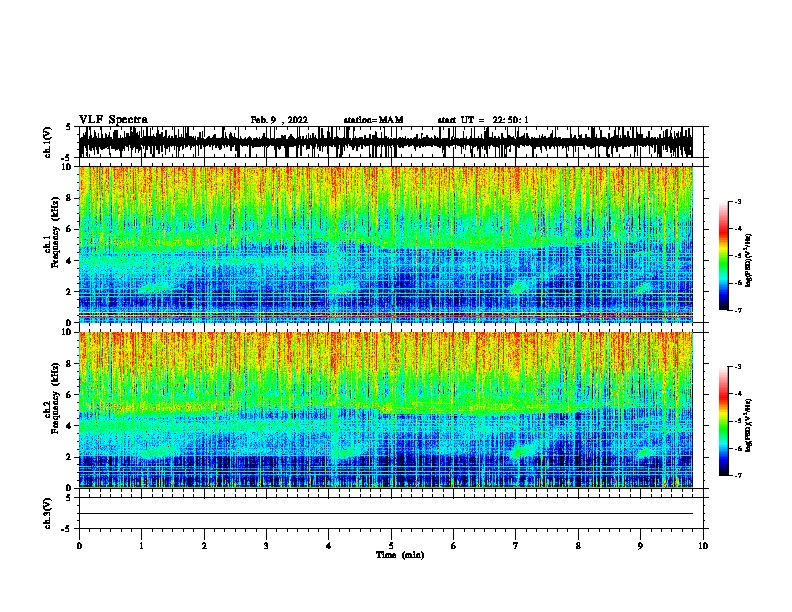Click the 'station=MAM' label

click(373, 120)
